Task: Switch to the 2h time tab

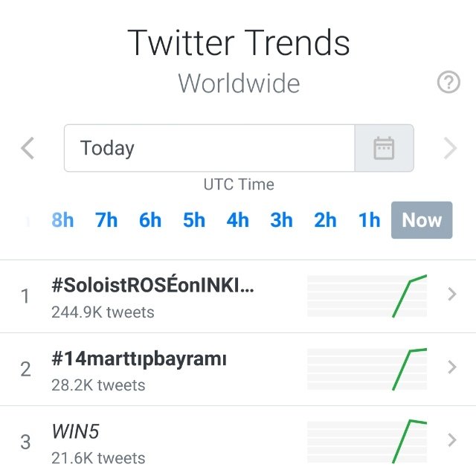Action: pos(325,220)
